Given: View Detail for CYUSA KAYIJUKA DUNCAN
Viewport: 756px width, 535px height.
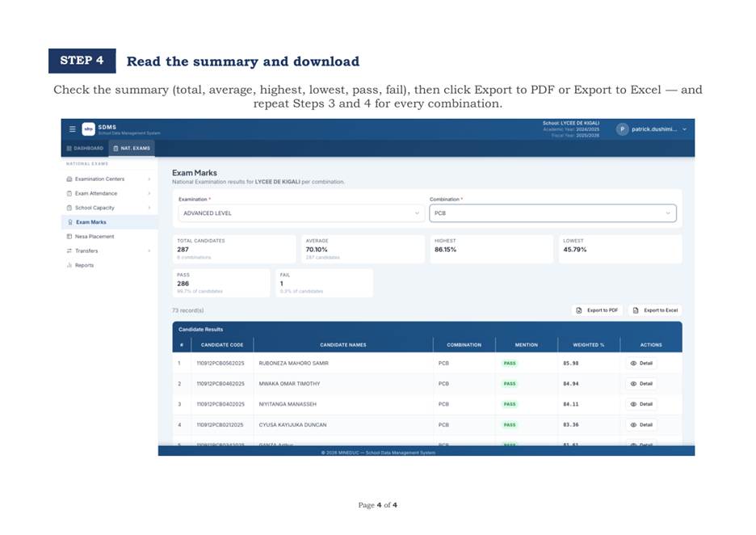Looking at the screenshot, I should click(x=641, y=425).
